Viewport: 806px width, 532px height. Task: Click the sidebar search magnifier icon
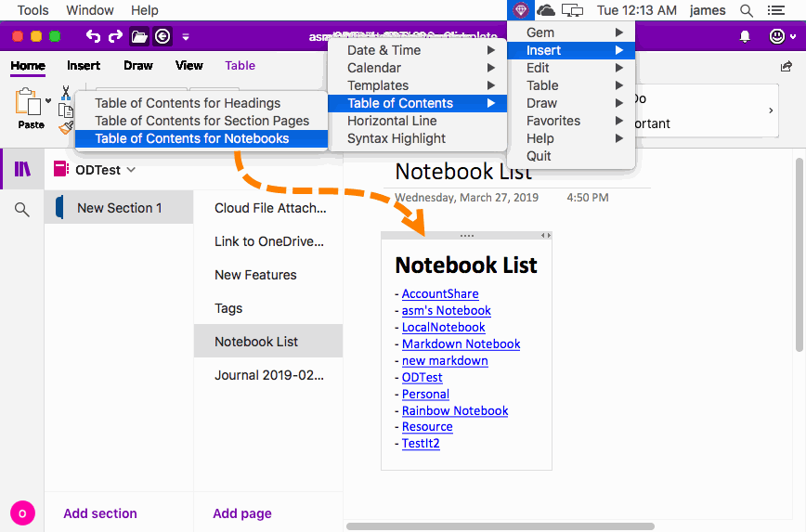point(21,210)
